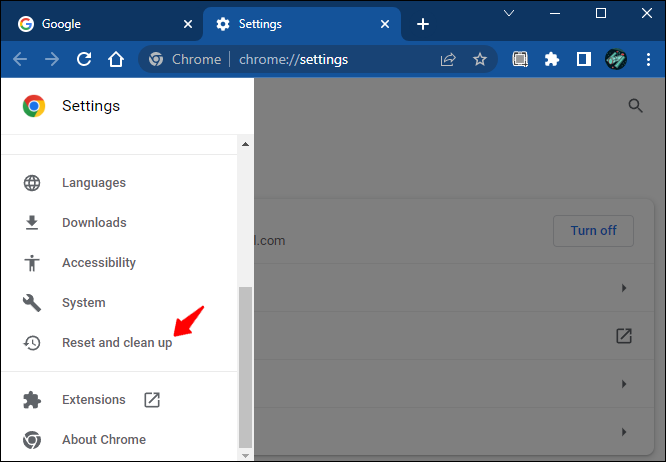Viewport: 666px width, 462px height.
Task: Open the screenshot capture extension icon
Action: [x=520, y=59]
